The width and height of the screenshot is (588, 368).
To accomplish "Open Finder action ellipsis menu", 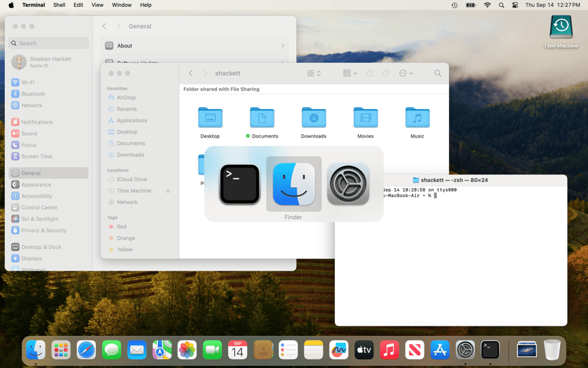I will click(x=406, y=73).
